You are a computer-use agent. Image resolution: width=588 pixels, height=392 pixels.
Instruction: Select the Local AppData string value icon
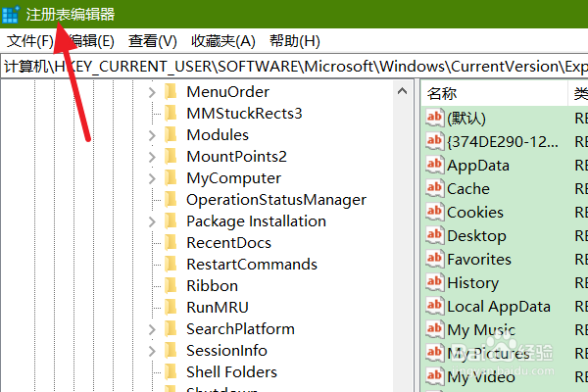coord(435,306)
